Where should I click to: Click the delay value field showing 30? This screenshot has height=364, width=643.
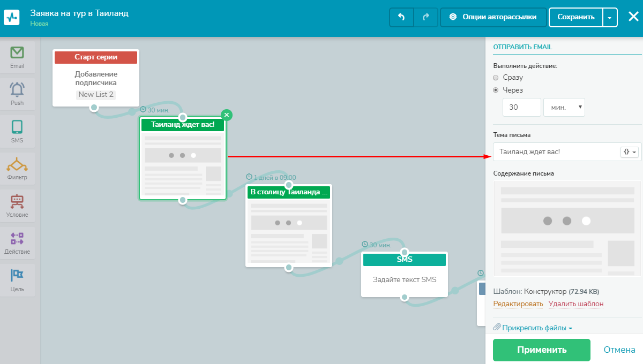point(522,107)
